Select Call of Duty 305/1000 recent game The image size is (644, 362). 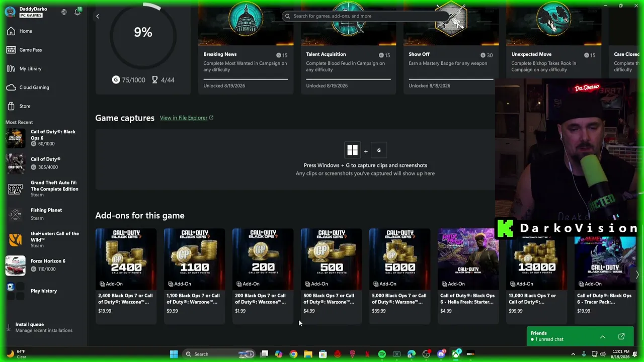tap(43, 163)
